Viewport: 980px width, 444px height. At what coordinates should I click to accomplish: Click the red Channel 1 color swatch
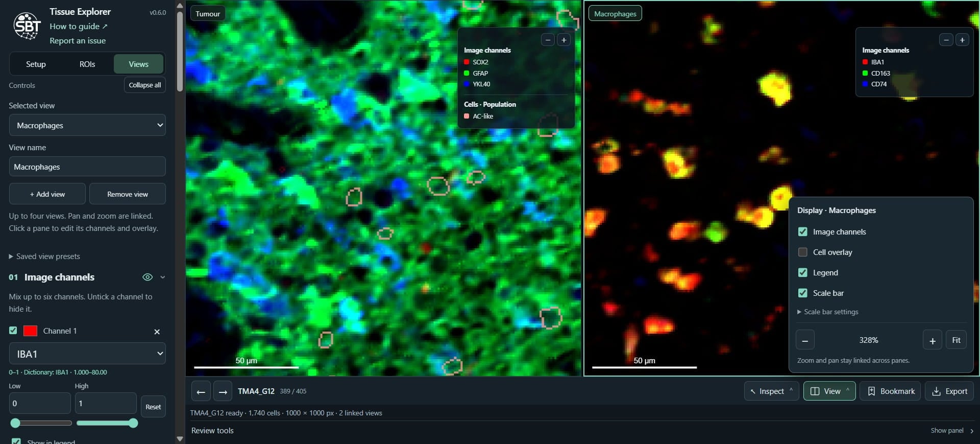31,331
